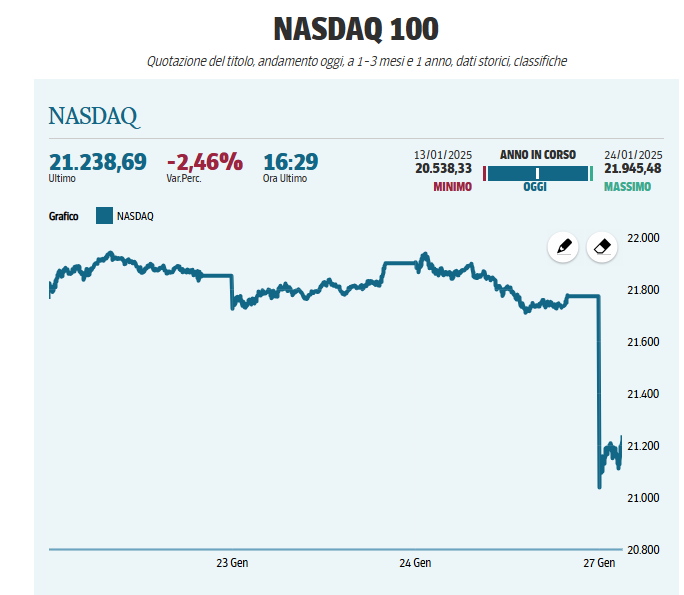Select the MASSIMO label
The width and height of the screenshot is (684, 595).
pos(627,187)
